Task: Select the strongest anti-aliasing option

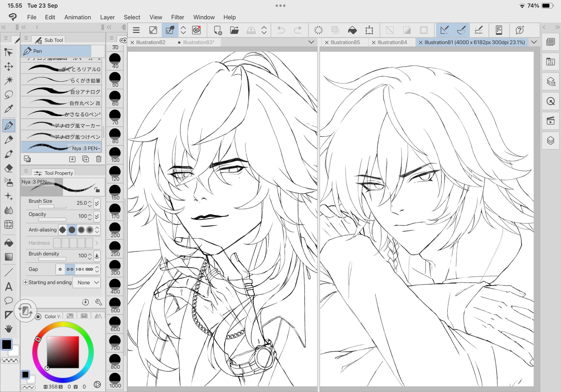Action: (90, 230)
